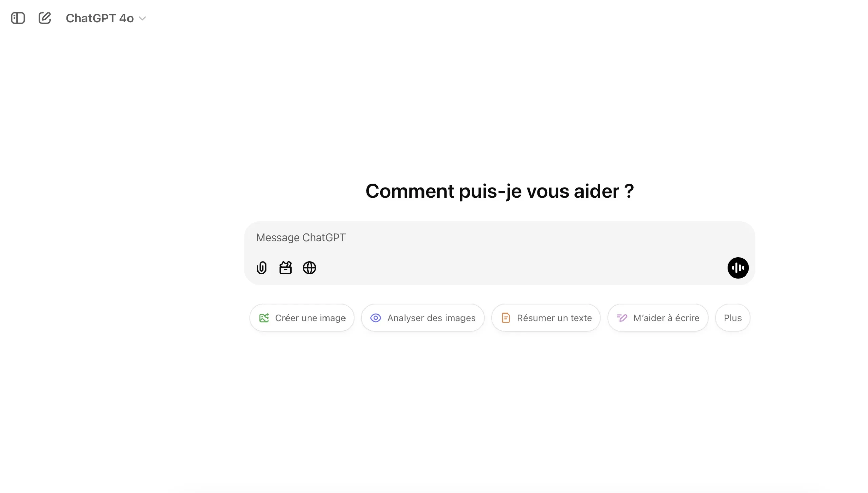Pick the Résumer un texte suggestion
868x493 pixels.
[554, 318]
